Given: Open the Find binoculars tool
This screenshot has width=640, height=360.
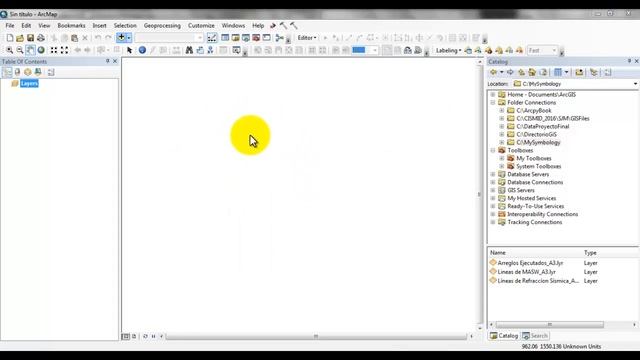Looking at the screenshot, I should point(189,50).
